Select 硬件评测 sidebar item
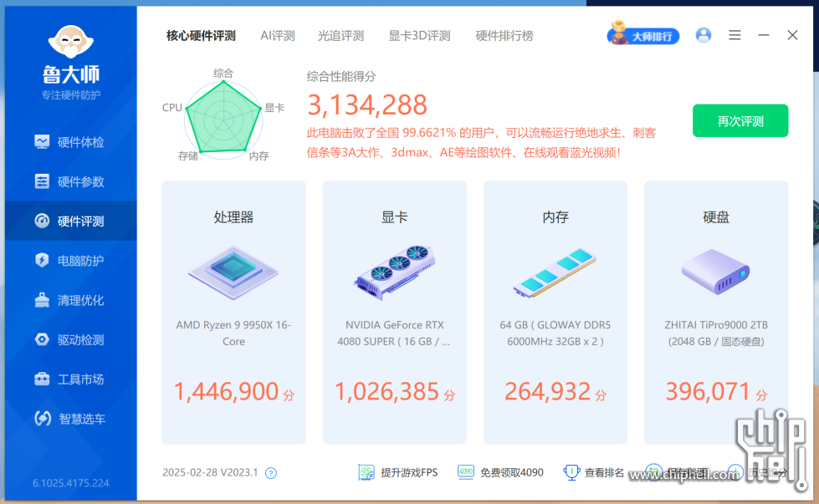 (70, 221)
